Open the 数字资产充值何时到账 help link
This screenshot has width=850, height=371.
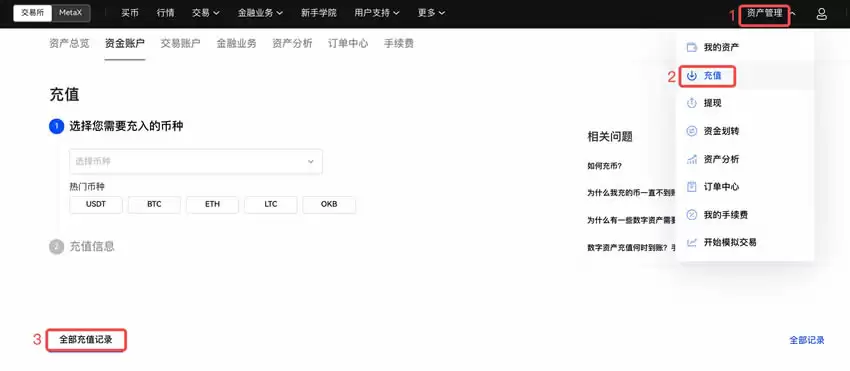[632, 248]
